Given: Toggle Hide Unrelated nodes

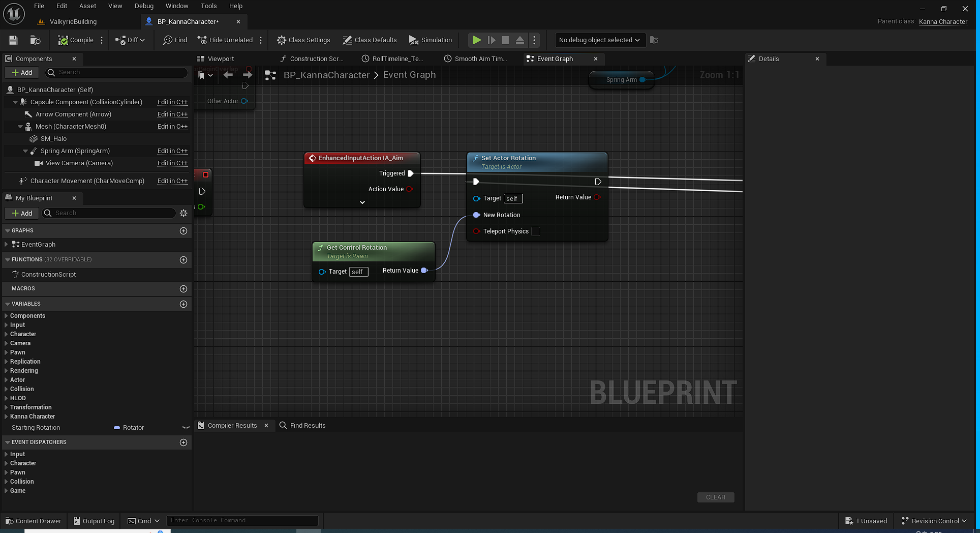Looking at the screenshot, I should click(225, 40).
